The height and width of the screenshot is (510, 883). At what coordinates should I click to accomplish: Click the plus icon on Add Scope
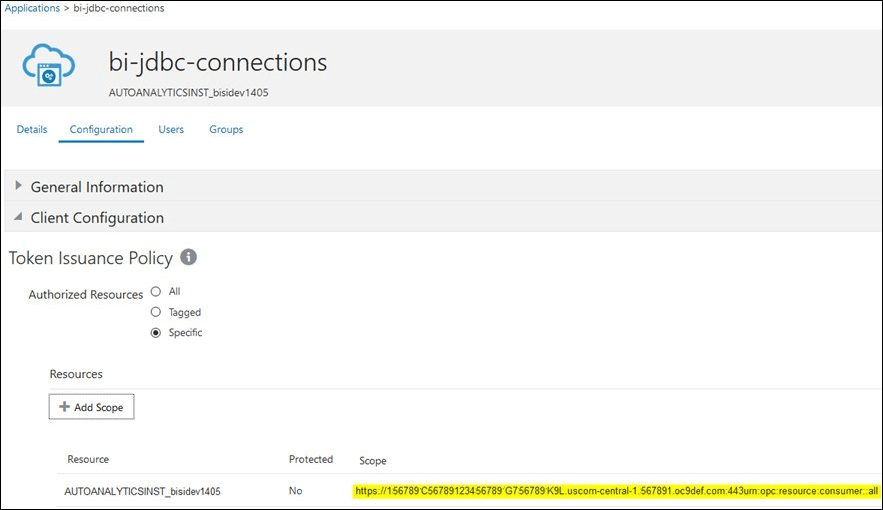64,407
